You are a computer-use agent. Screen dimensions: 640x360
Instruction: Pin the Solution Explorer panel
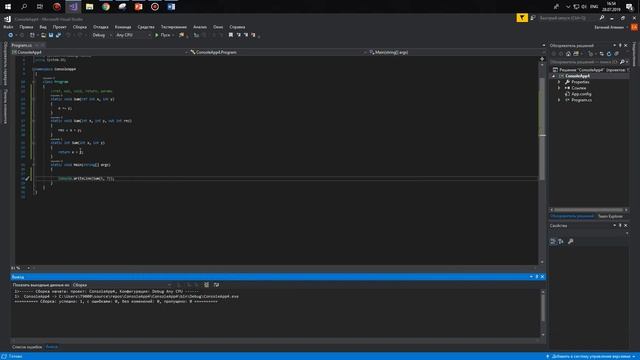pos(620,45)
